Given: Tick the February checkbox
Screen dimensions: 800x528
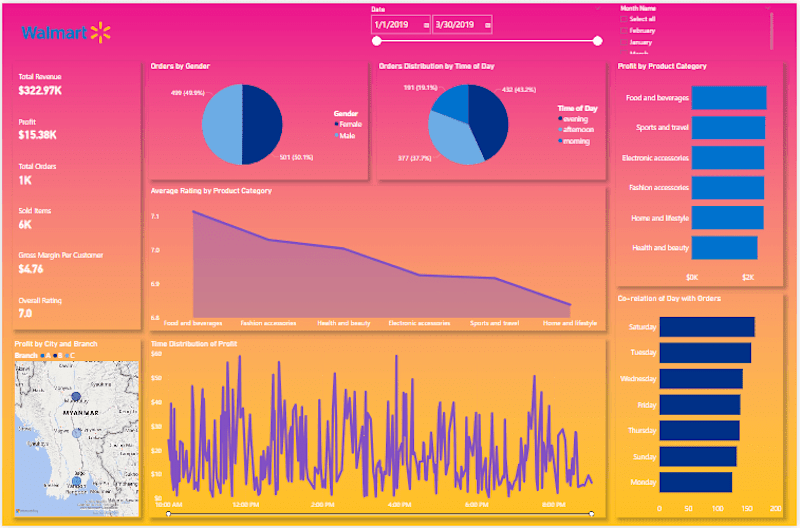Looking at the screenshot, I should pos(623,31).
